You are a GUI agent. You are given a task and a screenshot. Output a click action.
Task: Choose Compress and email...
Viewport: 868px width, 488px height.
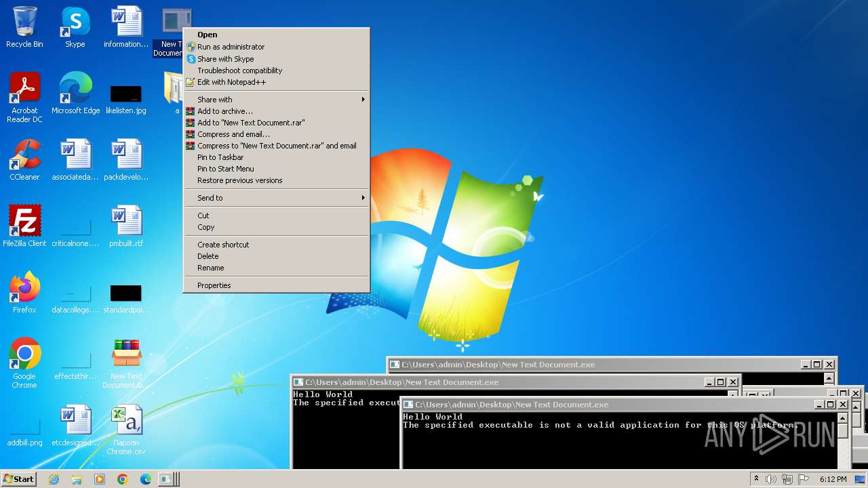(277, 134)
